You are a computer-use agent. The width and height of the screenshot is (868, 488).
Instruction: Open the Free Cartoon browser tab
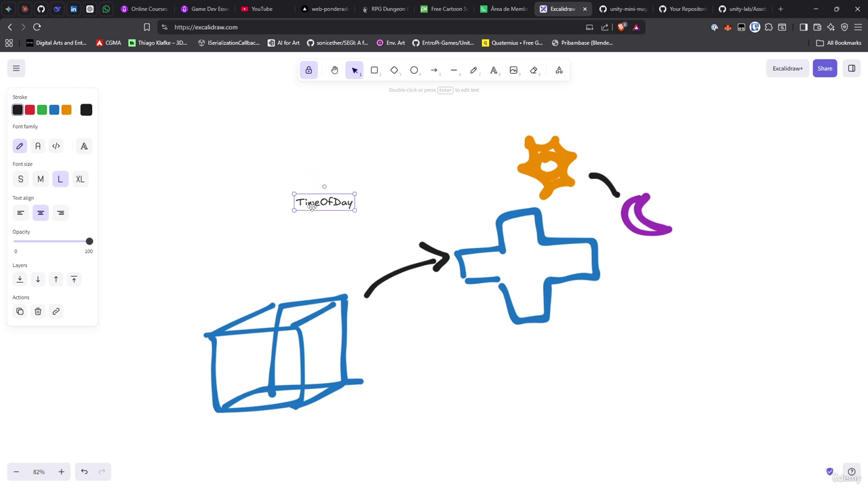pyautogui.click(x=445, y=9)
